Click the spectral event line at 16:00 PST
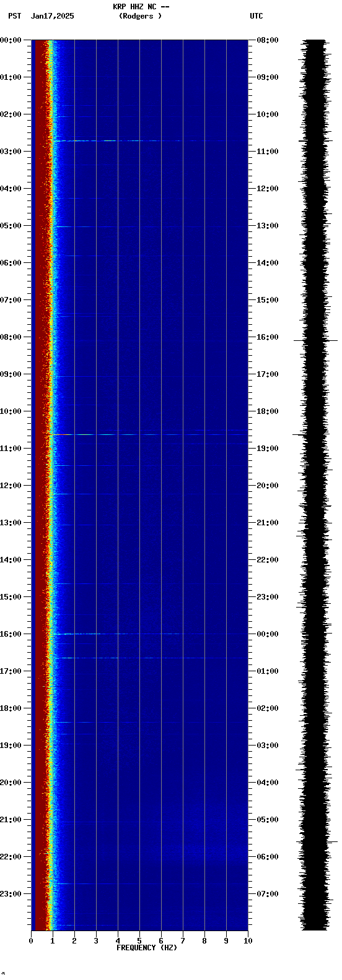342x980 pixels. [x=149, y=634]
